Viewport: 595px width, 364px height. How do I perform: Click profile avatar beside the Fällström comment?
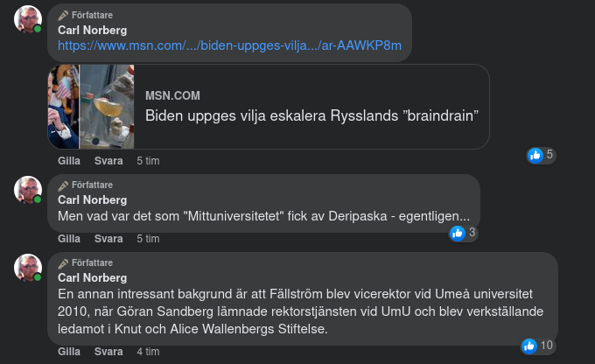pyautogui.click(x=27, y=267)
